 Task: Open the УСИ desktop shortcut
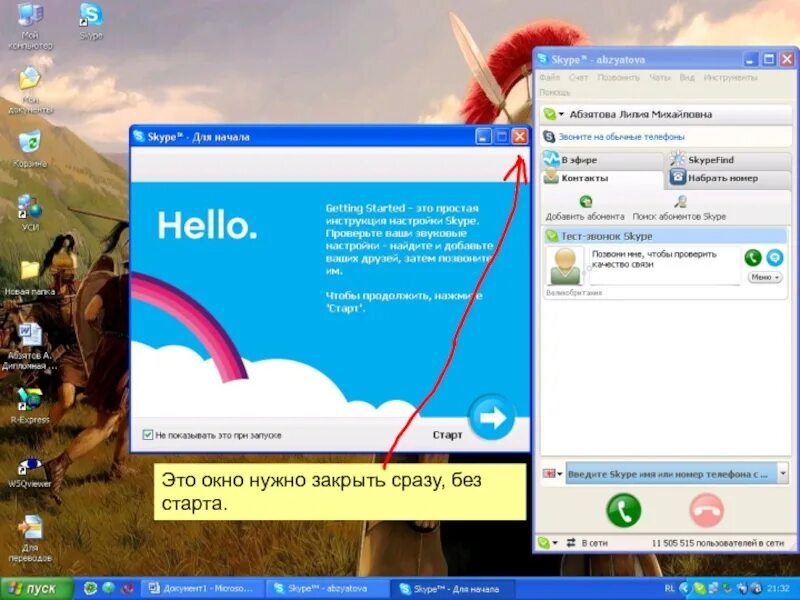click(30, 213)
